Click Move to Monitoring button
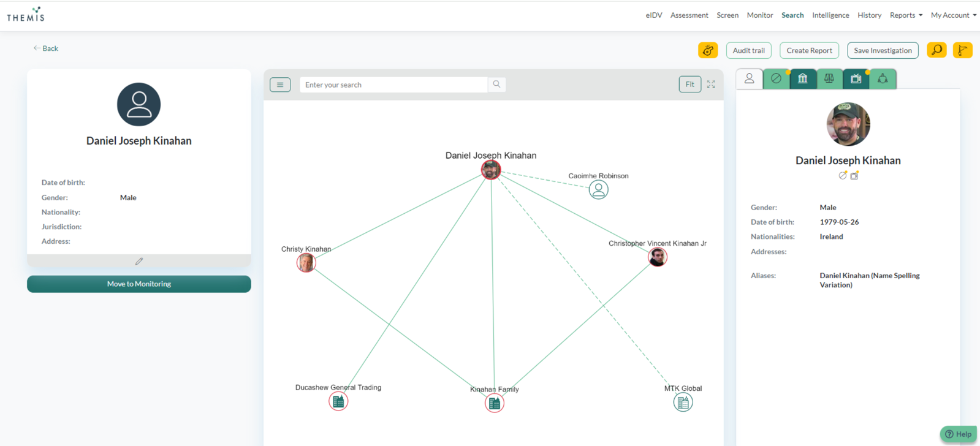Viewport: 980px width, 446px height. click(x=139, y=284)
